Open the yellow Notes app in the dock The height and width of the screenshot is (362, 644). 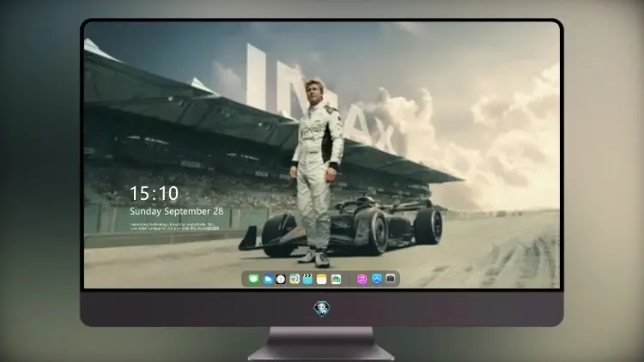tap(322, 279)
